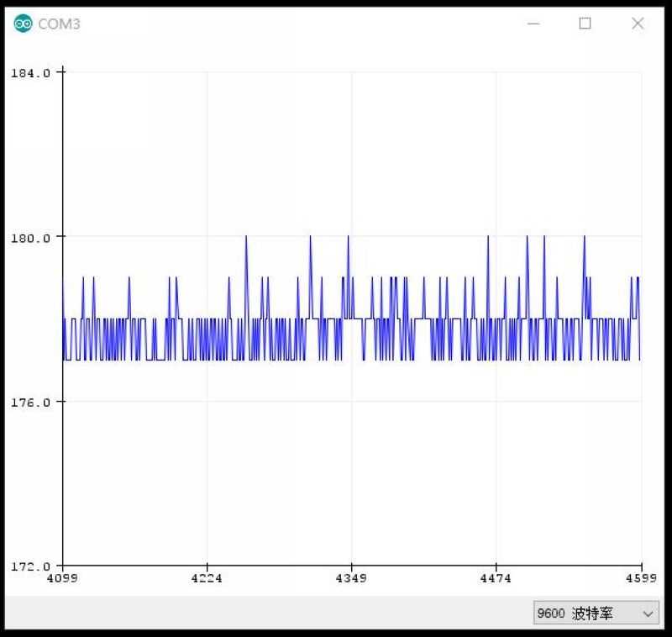Click the 4224 x-axis label

[x=207, y=578]
